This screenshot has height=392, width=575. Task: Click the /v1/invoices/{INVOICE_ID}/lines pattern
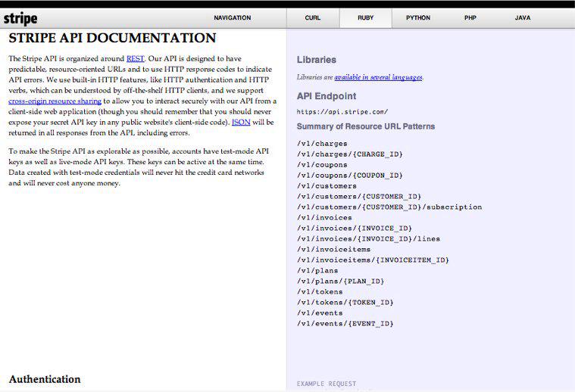coord(368,239)
